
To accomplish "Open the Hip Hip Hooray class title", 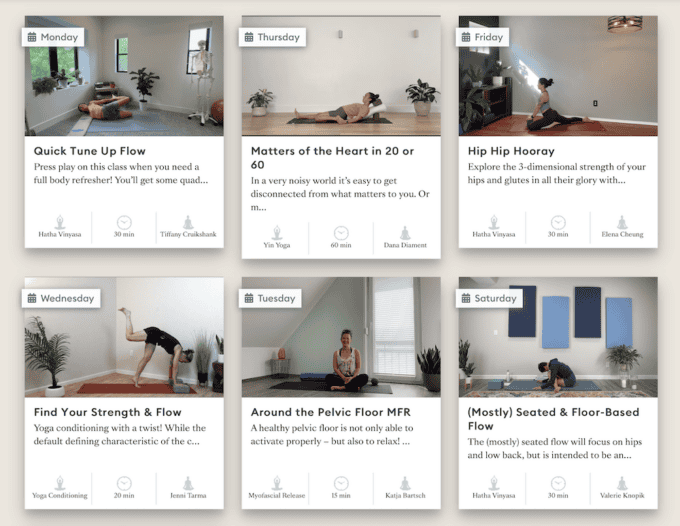I will tap(511, 151).
